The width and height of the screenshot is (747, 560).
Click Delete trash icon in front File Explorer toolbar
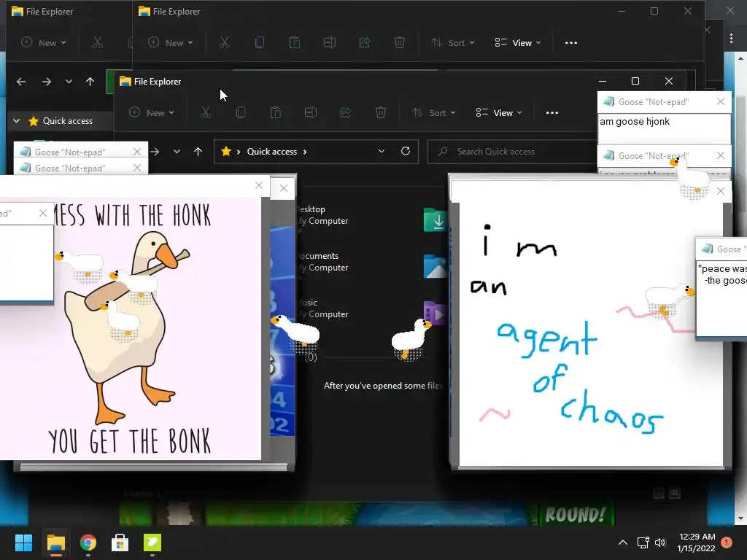click(380, 113)
